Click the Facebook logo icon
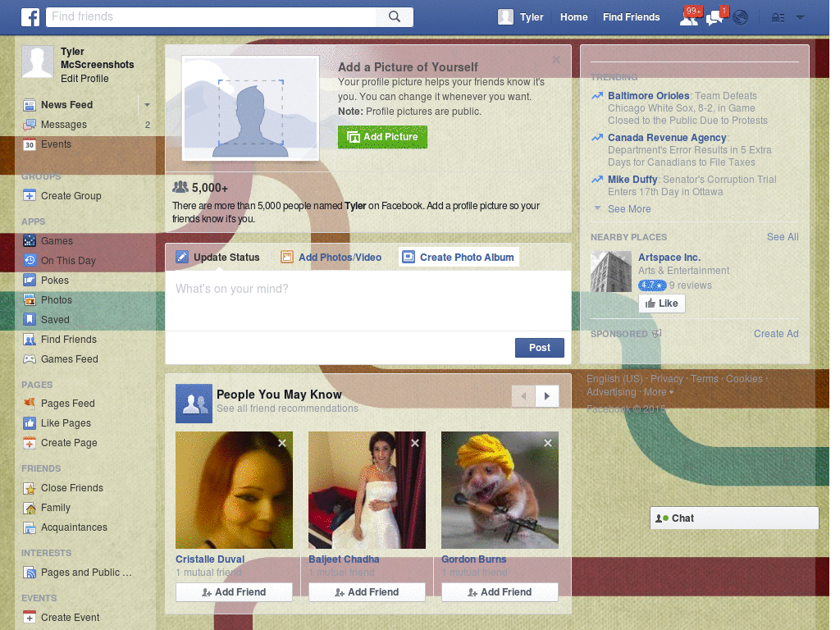This screenshot has width=840, height=630. click(30, 17)
